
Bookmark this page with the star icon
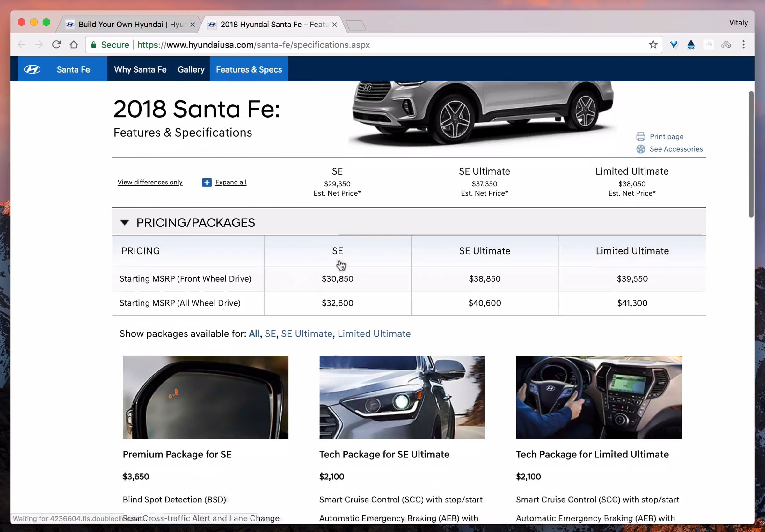653,45
